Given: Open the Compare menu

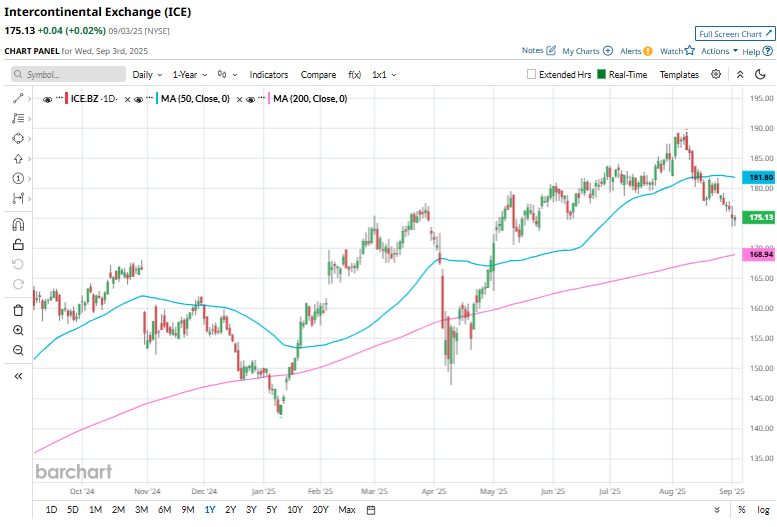Looking at the screenshot, I should tap(318, 74).
